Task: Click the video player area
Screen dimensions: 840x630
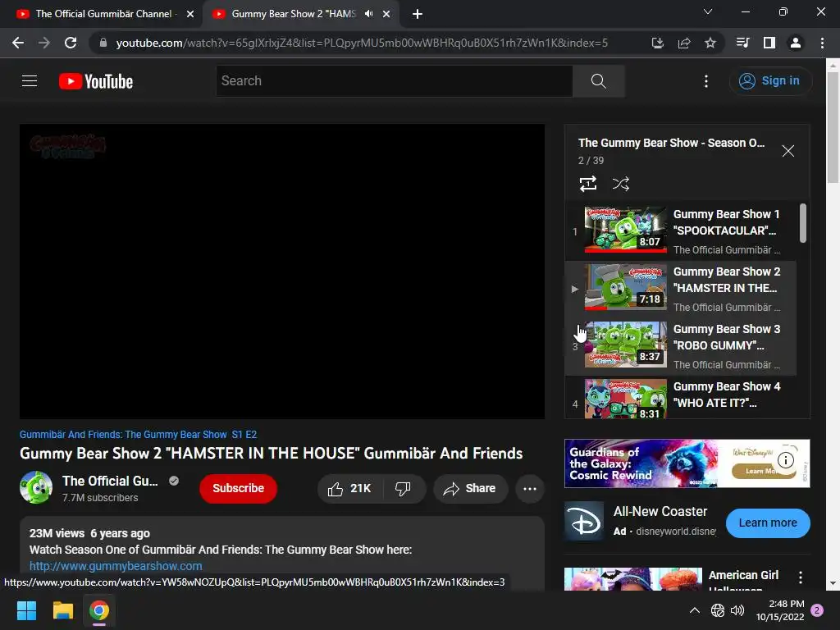Action: click(x=282, y=272)
